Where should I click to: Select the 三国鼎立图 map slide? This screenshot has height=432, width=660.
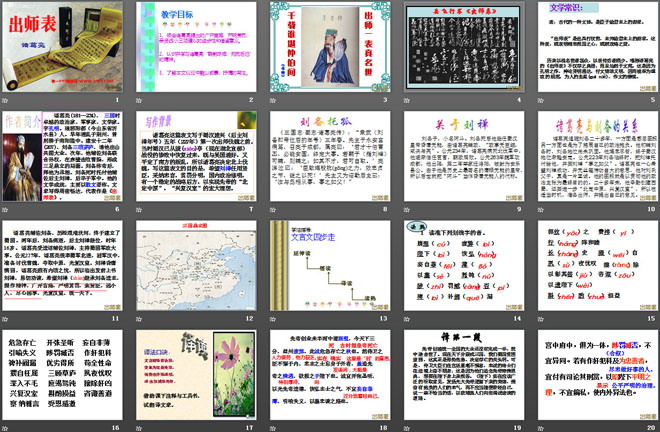tap(196, 266)
